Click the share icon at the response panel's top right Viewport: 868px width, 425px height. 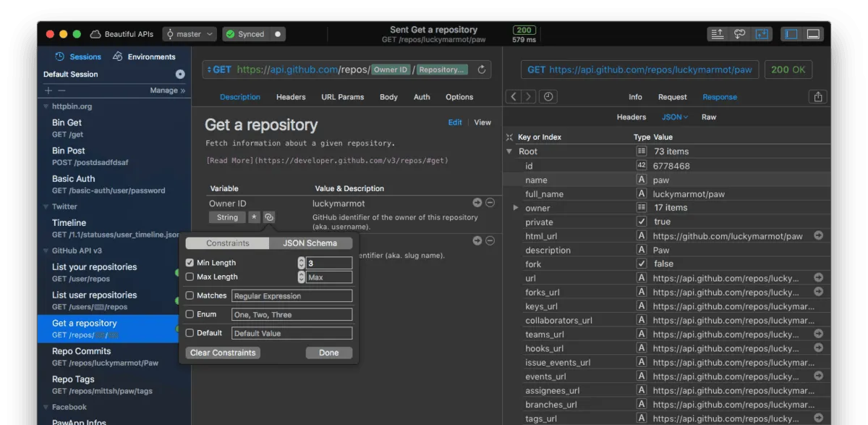818,96
